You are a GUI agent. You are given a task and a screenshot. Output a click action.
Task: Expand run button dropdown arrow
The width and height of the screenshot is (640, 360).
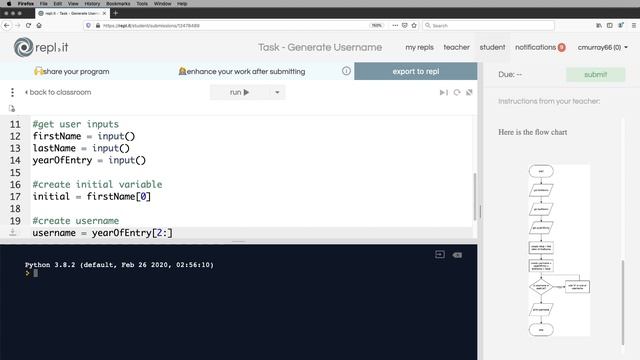coord(277,93)
